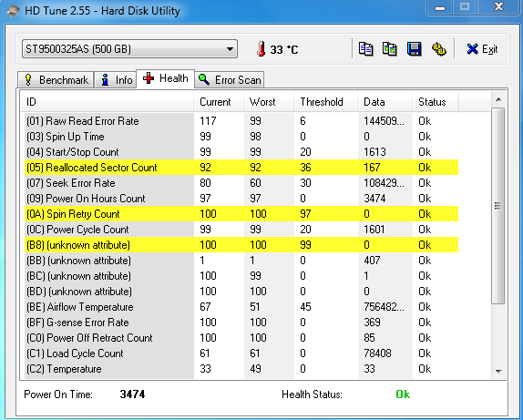This screenshot has width=523, height=420.
Task: Select the Seek Error Rate row
Action: (x=241, y=183)
